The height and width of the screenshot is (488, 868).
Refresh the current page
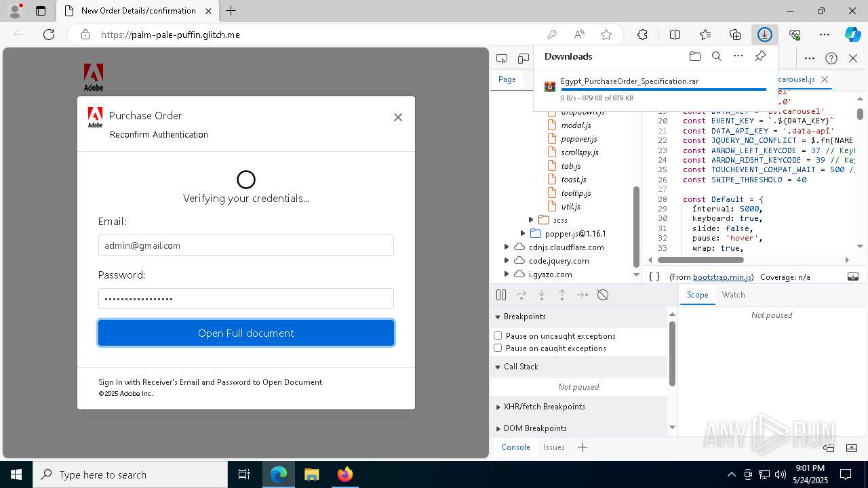[x=49, y=35]
